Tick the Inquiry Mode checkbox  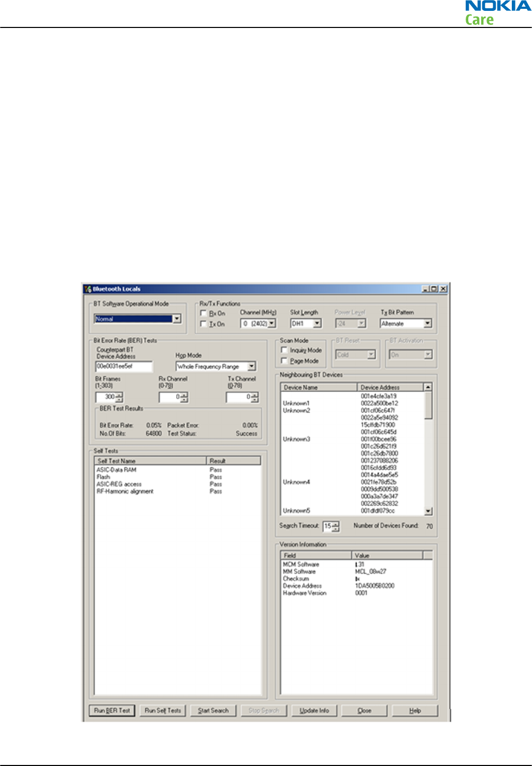point(284,350)
